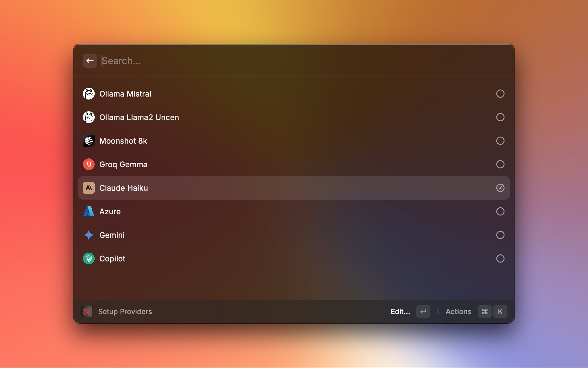
Task: Select the Ollama Mistral model icon
Action: pos(88,94)
